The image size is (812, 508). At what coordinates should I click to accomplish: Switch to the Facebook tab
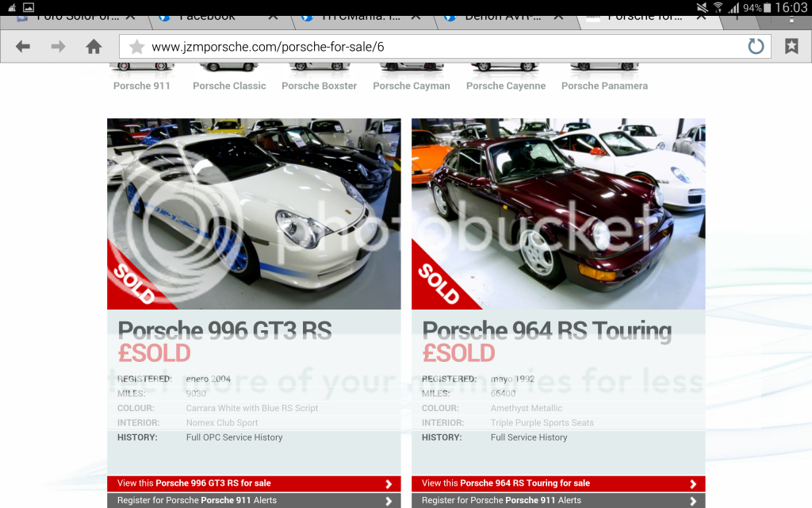(207, 16)
